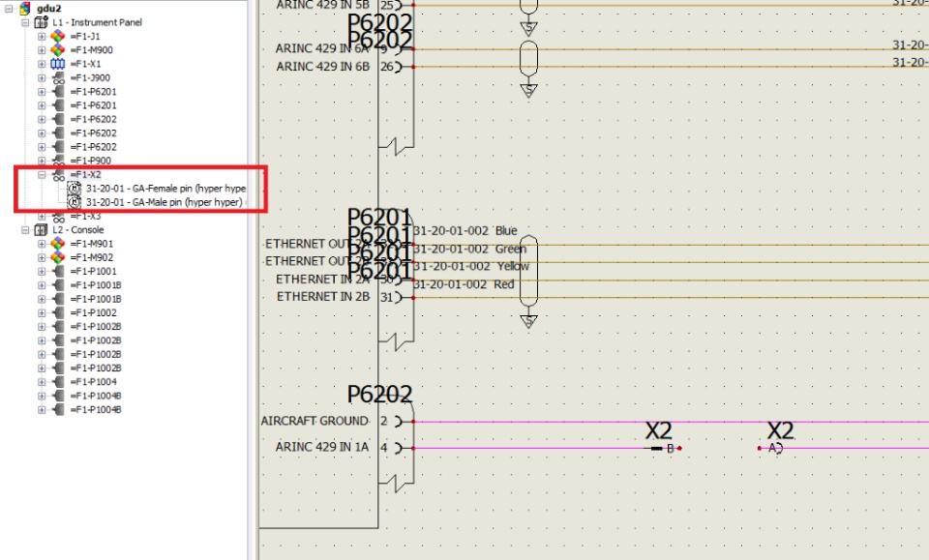Click the =F1-M902 component icon

click(57, 257)
